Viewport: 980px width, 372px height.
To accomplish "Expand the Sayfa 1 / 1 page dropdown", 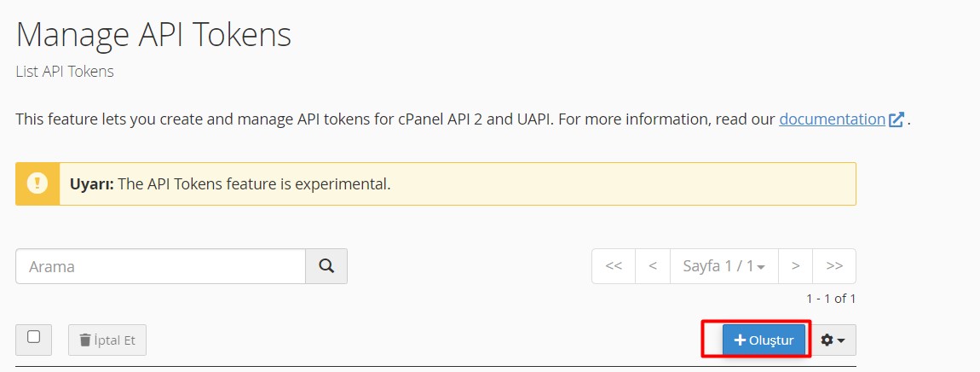I will tap(723, 266).
